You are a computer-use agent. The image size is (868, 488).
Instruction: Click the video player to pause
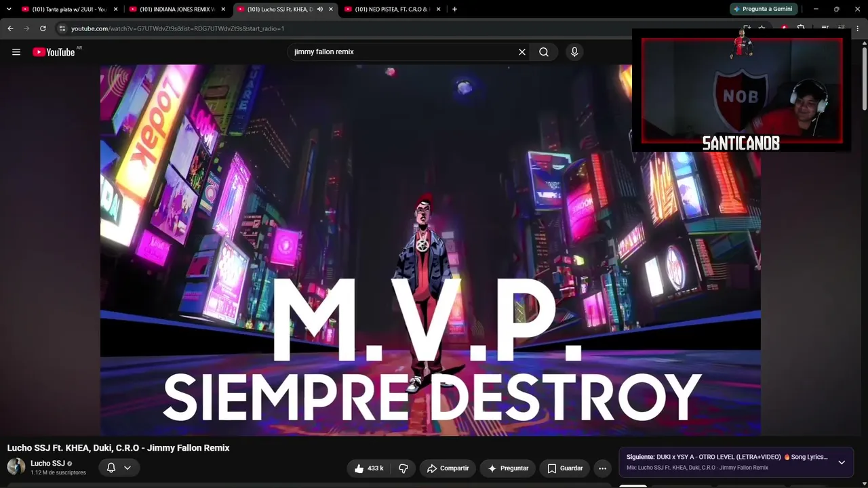430,249
